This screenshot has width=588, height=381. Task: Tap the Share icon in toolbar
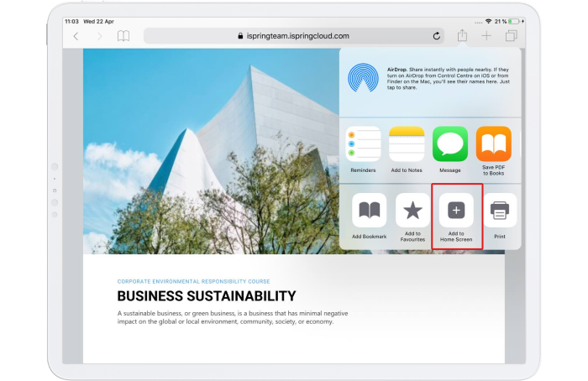point(462,35)
